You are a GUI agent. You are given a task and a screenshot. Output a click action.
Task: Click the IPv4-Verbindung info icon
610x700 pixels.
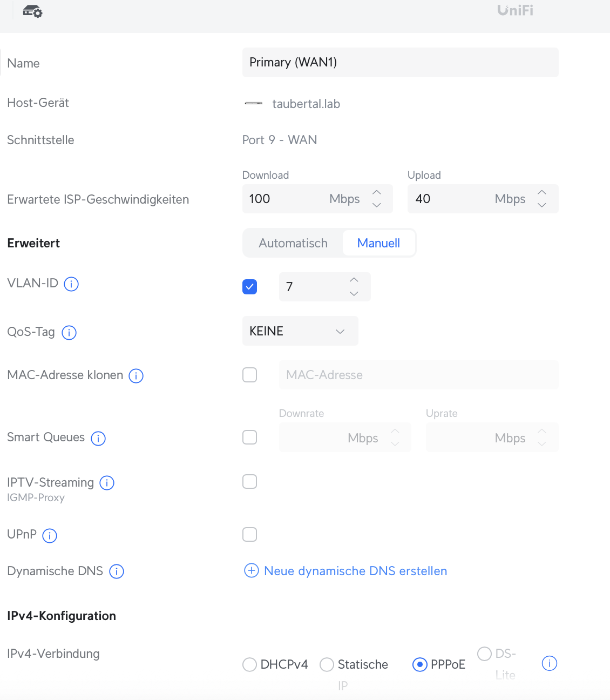tap(549, 663)
